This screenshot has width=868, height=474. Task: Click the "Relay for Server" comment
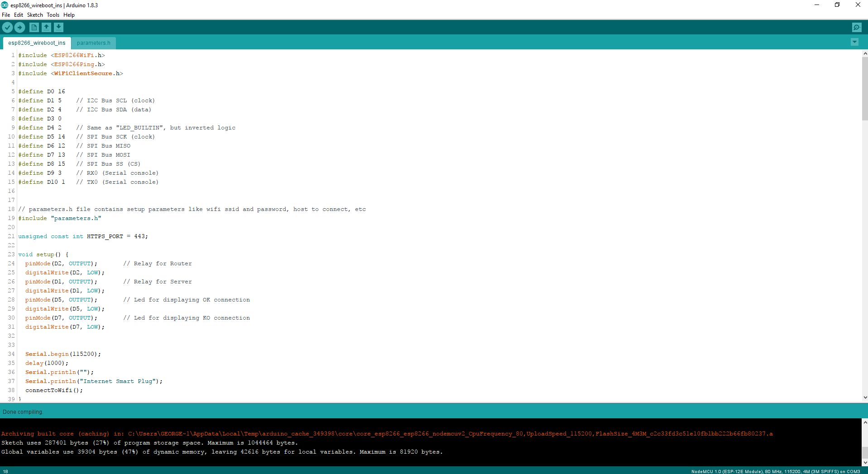click(158, 282)
